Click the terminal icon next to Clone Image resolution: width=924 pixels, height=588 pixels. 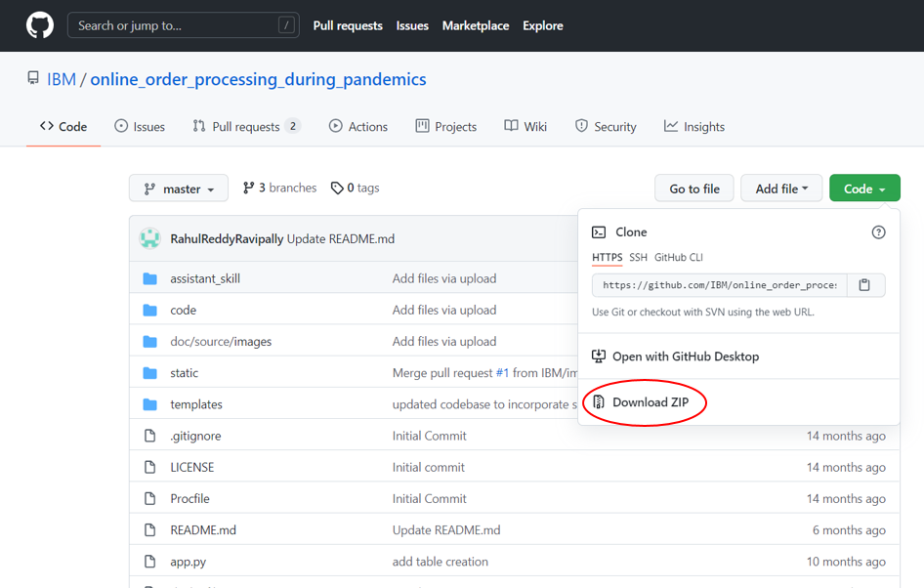pyautogui.click(x=599, y=232)
